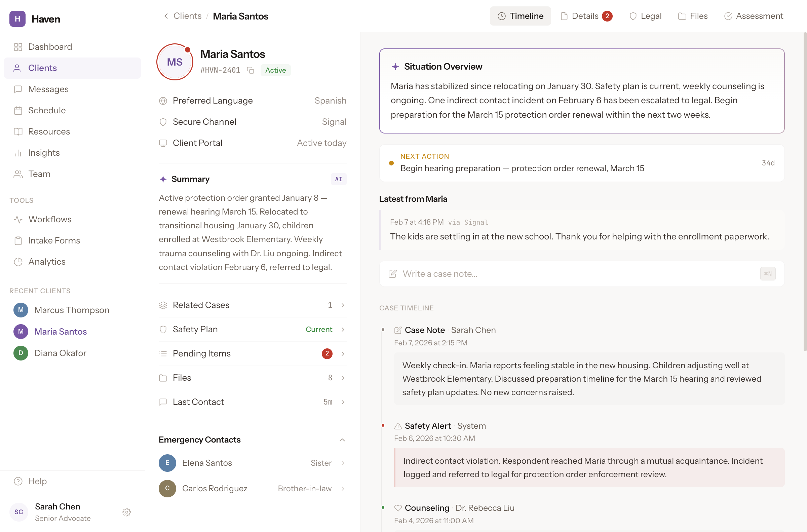
Task: Copy the client ID #HVN-2401
Action: 251,70
